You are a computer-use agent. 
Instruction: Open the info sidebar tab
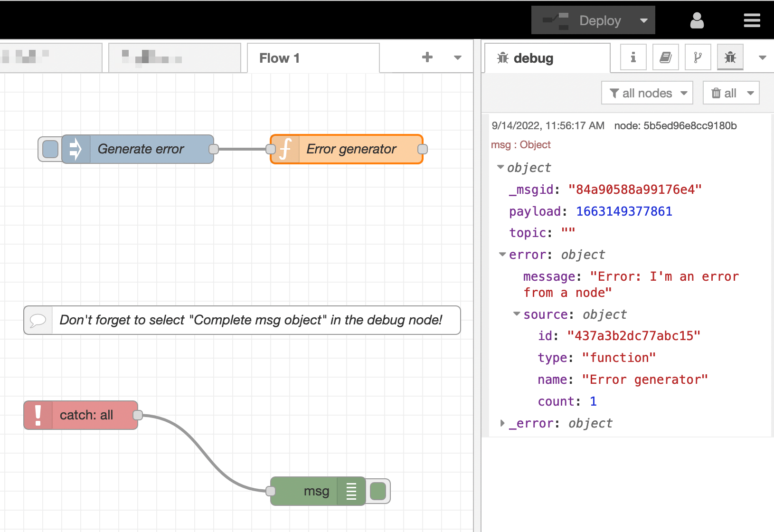coord(633,57)
